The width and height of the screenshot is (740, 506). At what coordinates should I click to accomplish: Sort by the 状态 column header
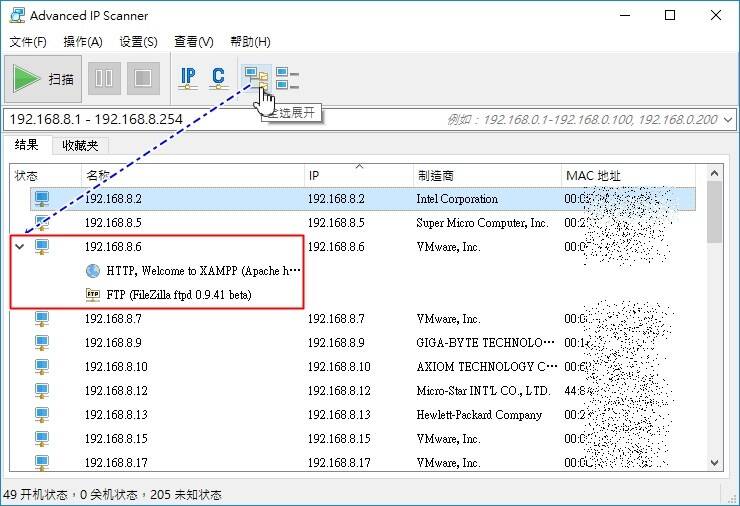coord(45,176)
